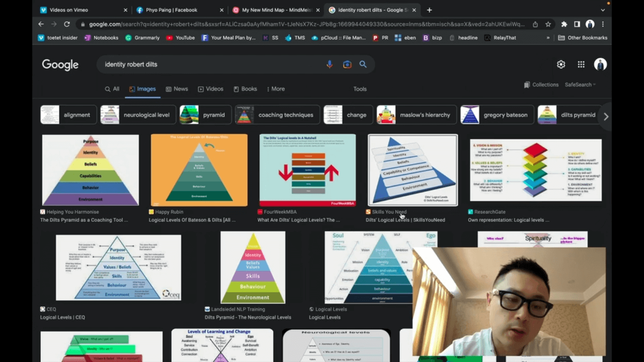
Task: Open the Chrome three-dot menu
Action: click(603, 24)
